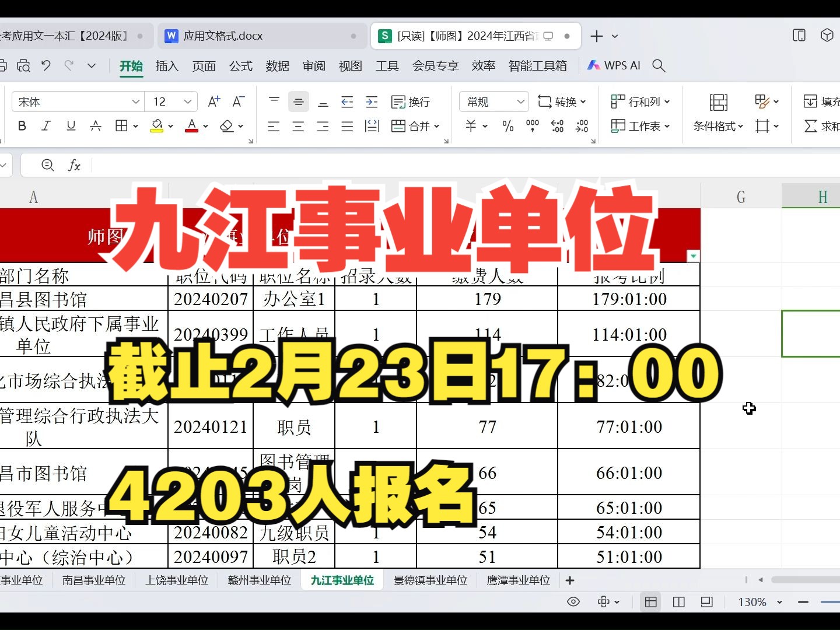Click the zoom out minus button
The width and height of the screenshot is (840, 630).
click(x=803, y=601)
